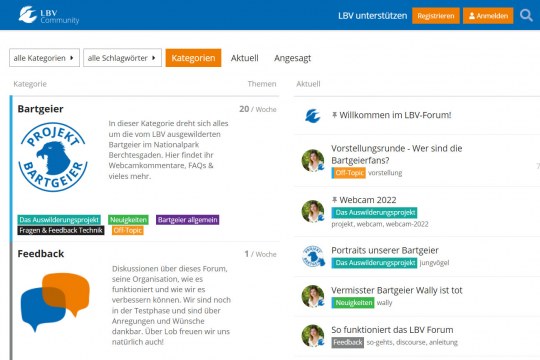The image size is (540, 360).
Task: Open the Off-Topic subcategory under Bartgeier
Action: (x=128, y=230)
